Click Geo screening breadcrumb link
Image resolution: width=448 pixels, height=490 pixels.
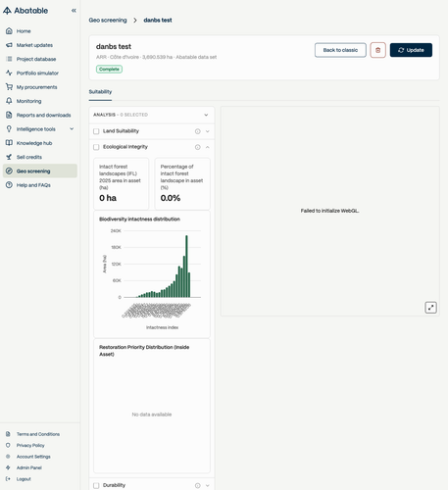point(108,21)
